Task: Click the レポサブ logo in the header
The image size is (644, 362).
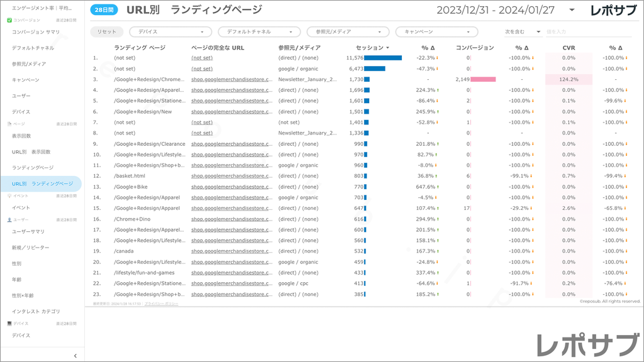Action: 613,11
